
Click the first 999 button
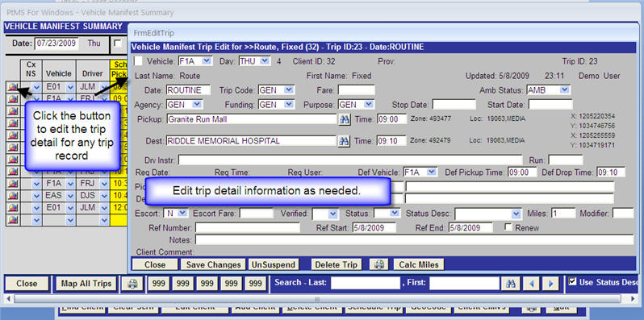pyautogui.click(x=159, y=284)
